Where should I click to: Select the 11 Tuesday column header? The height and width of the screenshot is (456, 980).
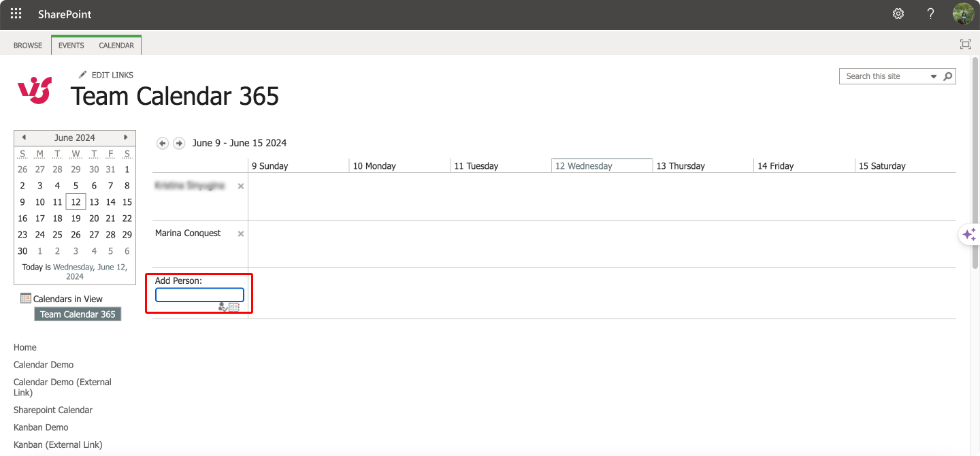(x=501, y=165)
